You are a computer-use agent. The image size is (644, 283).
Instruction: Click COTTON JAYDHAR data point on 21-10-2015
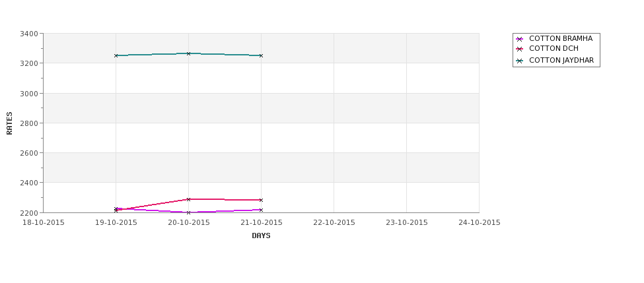(261, 55)
